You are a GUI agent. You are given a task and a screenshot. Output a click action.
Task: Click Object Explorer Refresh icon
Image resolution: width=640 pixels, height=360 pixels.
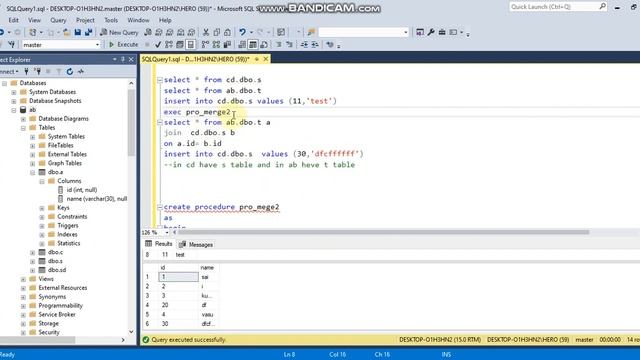pyautogui.click(x=70, y=71)
